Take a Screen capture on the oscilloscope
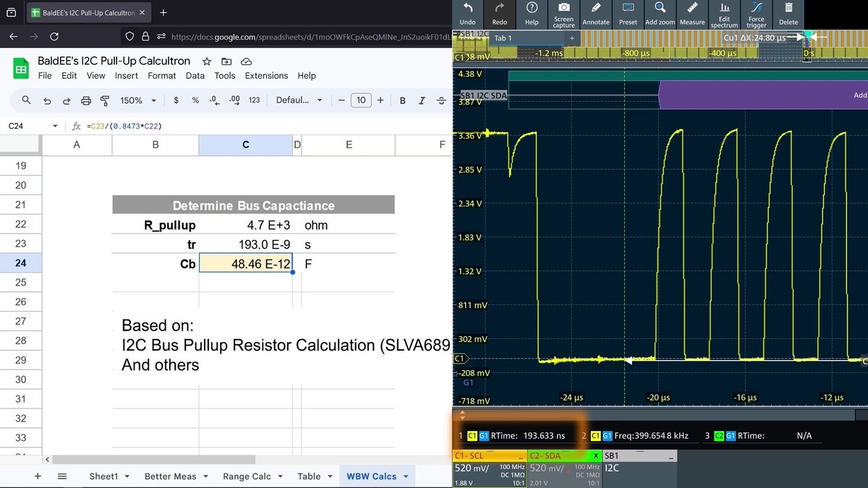This screenshot has width=868, height=488. 563,13
